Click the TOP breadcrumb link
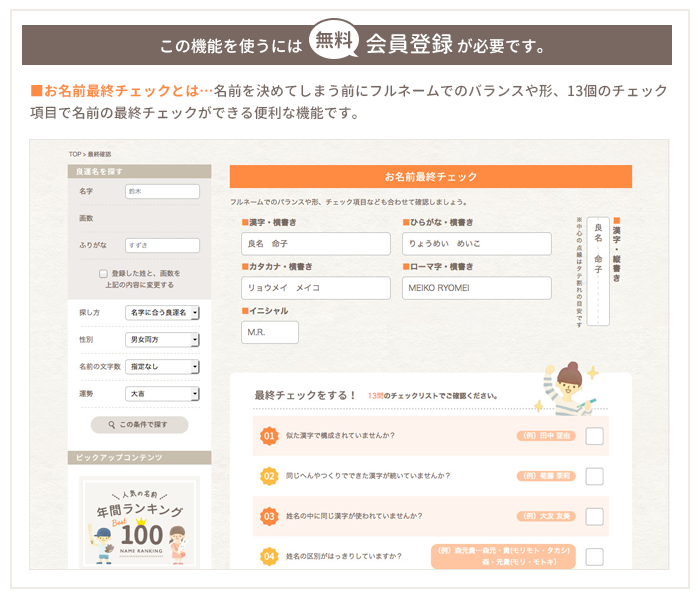 tap(75, 154)
